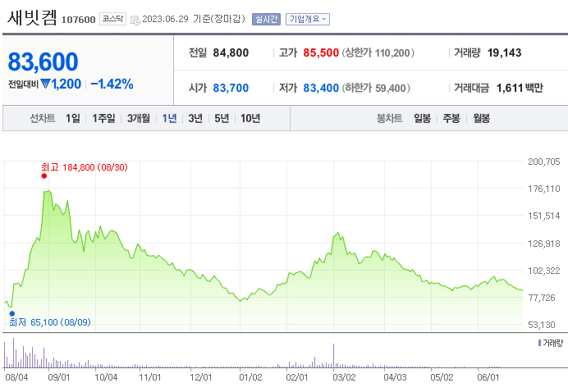Select the 1년 chart range tab
568x392 pixels.
pos(169,118)
